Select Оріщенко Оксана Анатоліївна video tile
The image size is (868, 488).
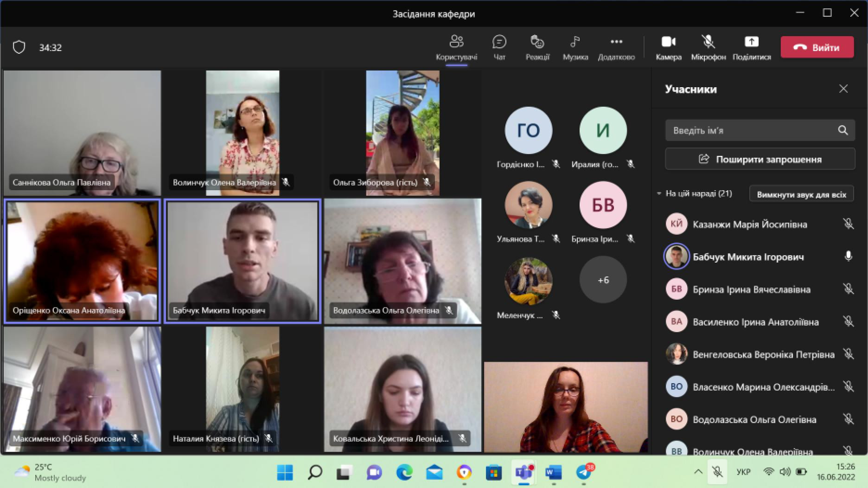82,261
